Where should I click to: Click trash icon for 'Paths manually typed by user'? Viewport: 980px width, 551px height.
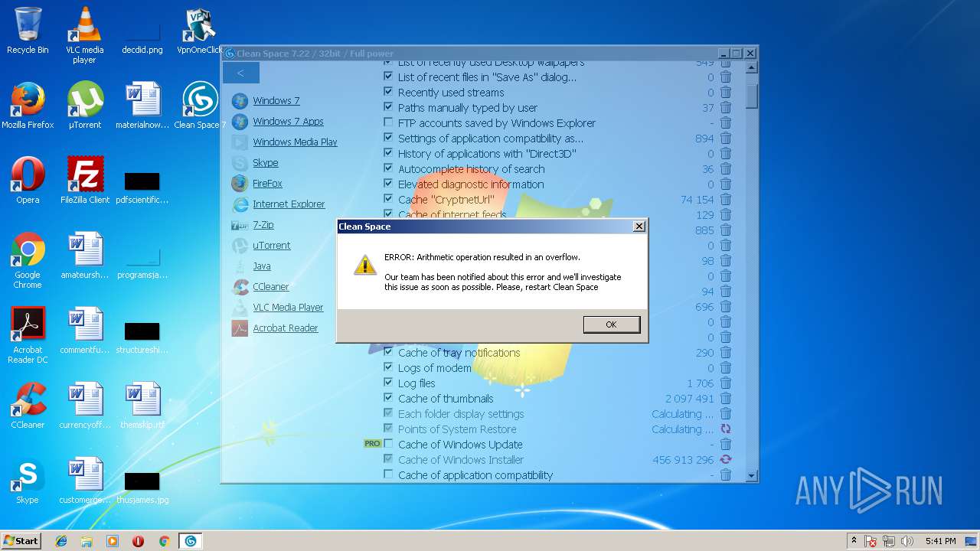pos(726,108)
